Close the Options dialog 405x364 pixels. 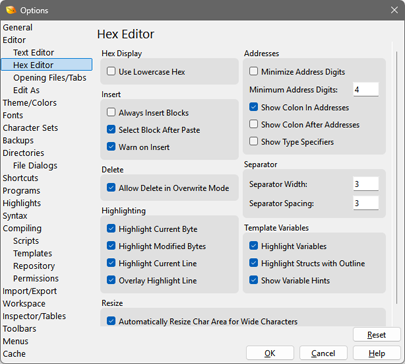click(394, 10)
